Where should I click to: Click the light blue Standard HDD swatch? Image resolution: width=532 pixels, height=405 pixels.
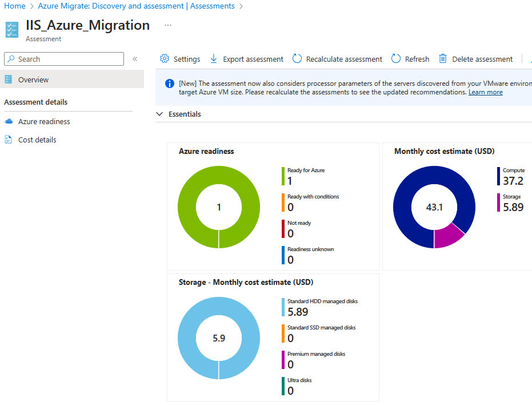coord(283,307)
